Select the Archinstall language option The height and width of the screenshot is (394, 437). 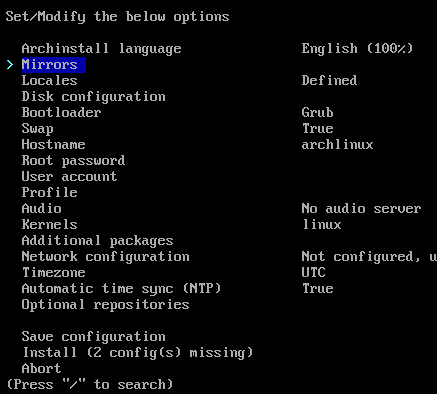point(102,49)
